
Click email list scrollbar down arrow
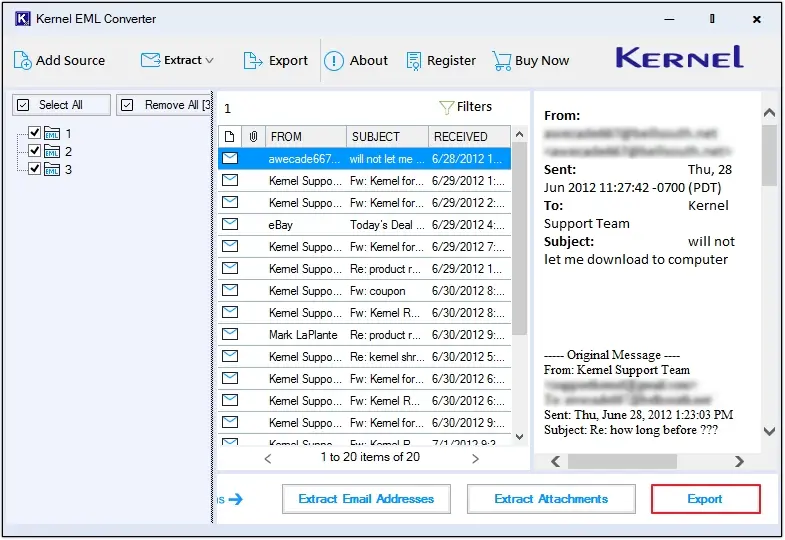[x=519, y=437]
